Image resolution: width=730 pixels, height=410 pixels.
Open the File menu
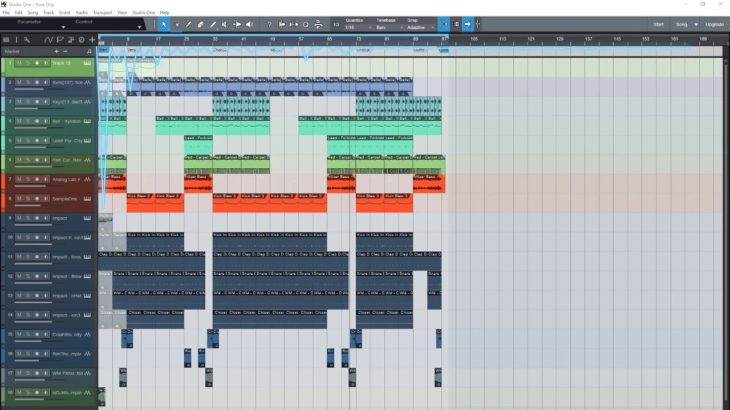[6, 13]
